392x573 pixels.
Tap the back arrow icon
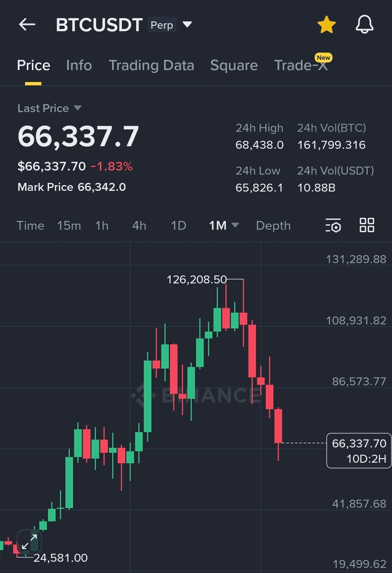click(x=27, y=25)
